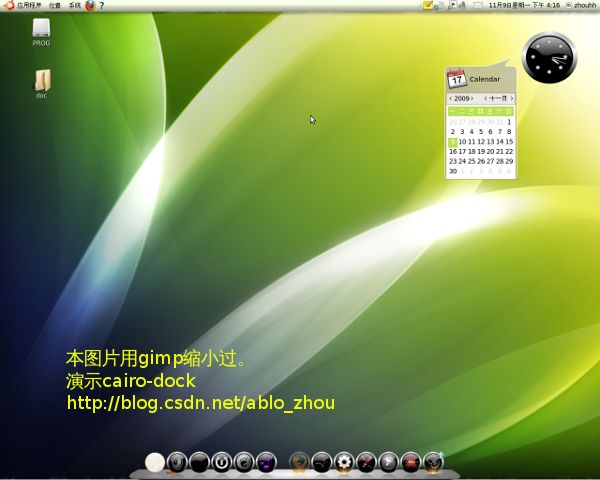Launch Firefox from the top panel
The width and height of the screenshot is (600, 480).
90,5
